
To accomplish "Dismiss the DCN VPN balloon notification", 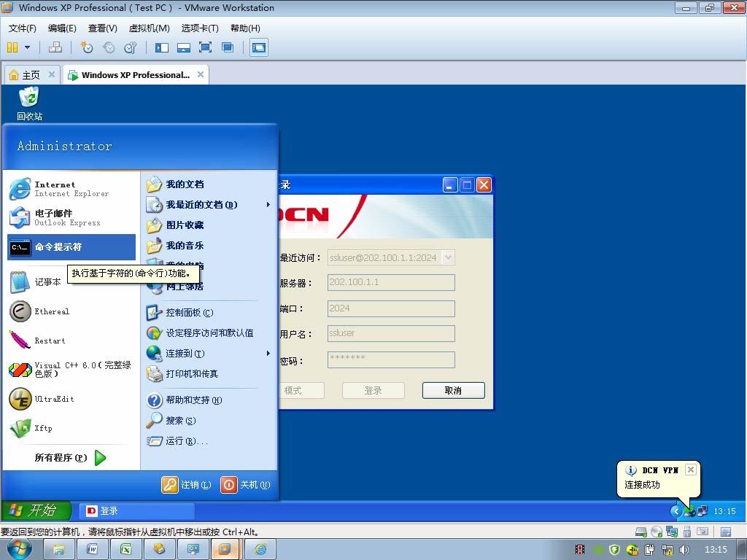I will click(690, 470).
